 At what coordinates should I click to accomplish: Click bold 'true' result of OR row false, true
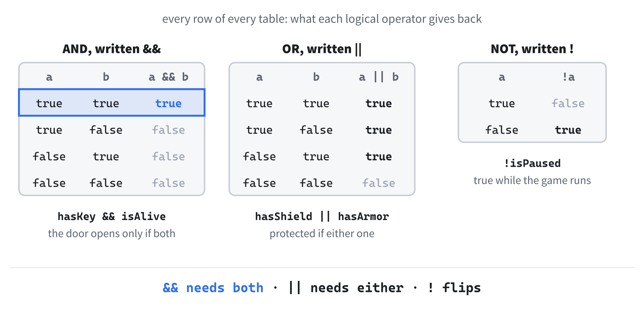click(x=379, y=157)
